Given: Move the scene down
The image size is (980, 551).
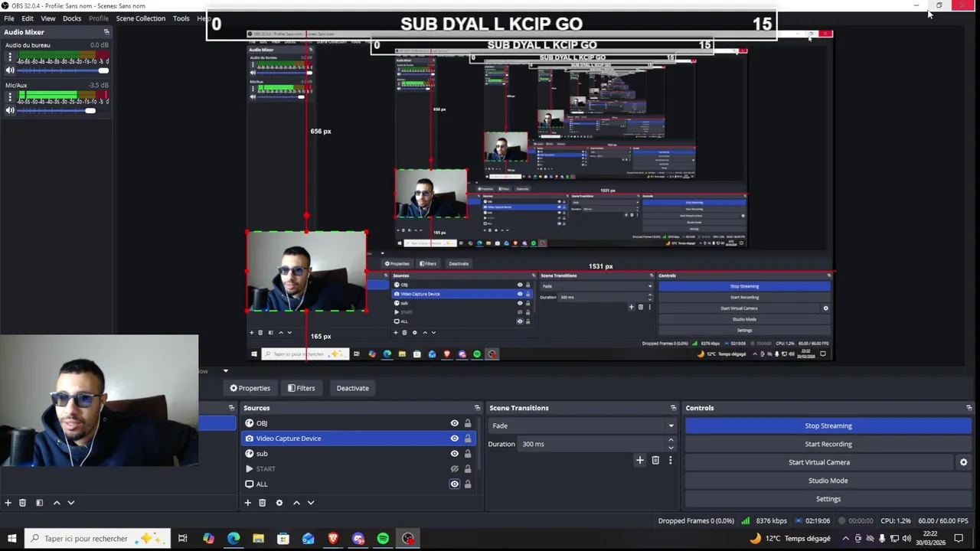Looking at the screenshot, I should (71, 503).
